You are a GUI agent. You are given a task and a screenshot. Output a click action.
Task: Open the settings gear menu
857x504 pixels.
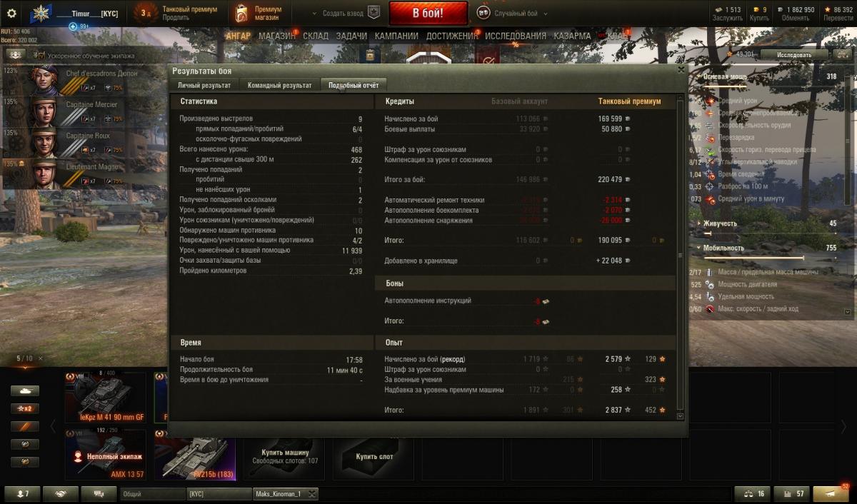click(x=11, y=13)
